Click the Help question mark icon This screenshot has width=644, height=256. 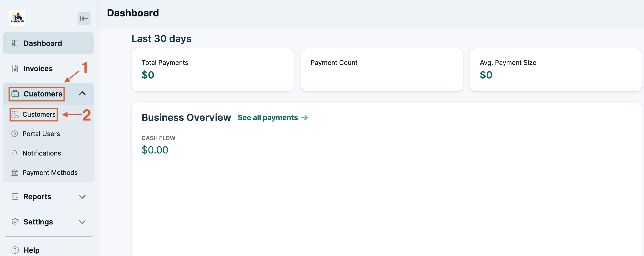(15, 250)
